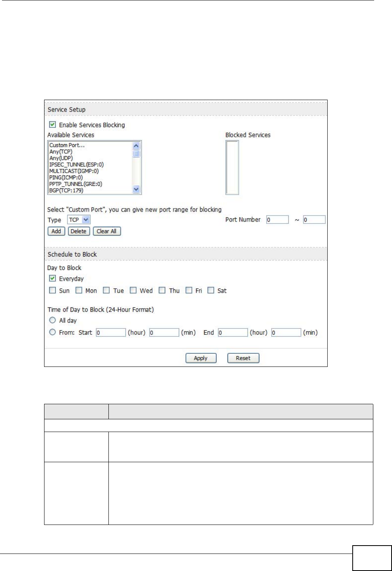Click the Start min input field
Viewport: 392px width, 571px height.
pyautogui.click(x=164, y=333)
